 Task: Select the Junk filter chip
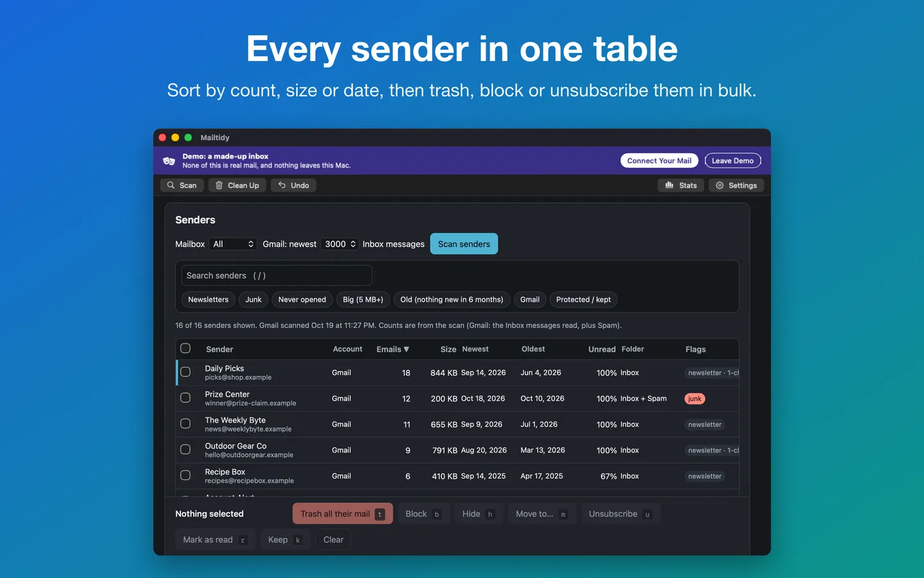[x=253, y=299]
